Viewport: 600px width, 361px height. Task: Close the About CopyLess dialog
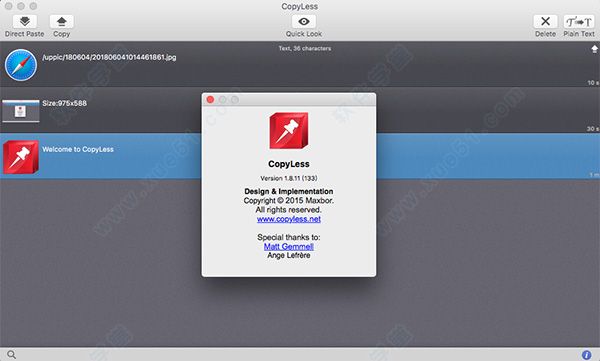coord(210,100)
